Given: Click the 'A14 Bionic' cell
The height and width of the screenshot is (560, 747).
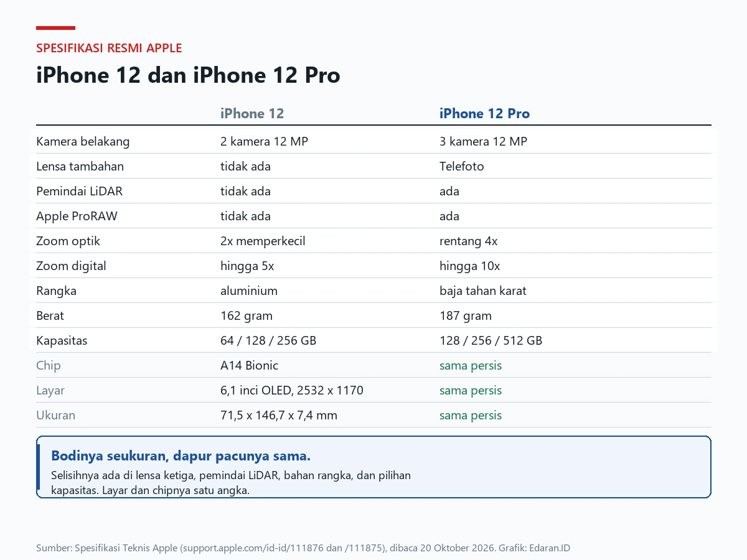Looking at the screenshot, I should 249,365.
